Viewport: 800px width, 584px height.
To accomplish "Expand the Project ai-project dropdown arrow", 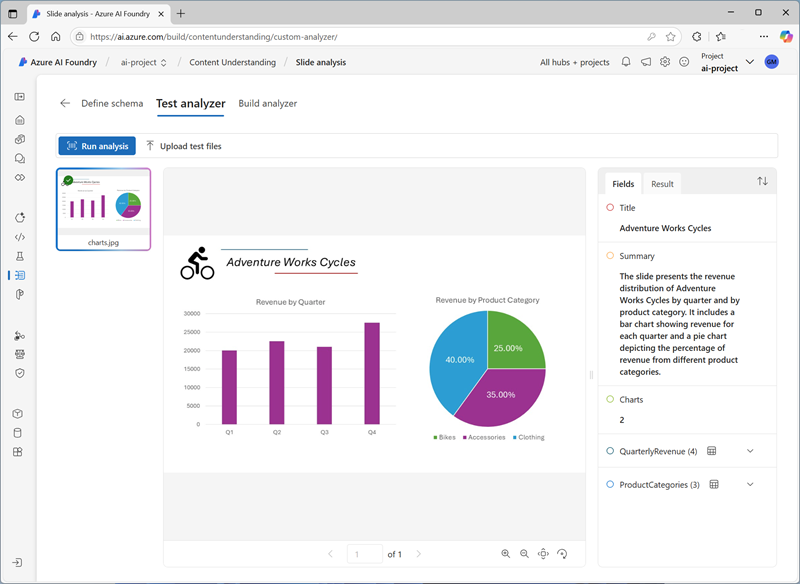I will [749, 62].
